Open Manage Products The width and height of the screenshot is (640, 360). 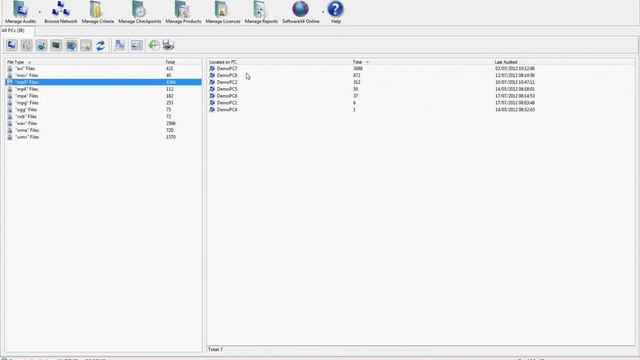(183, 12)
